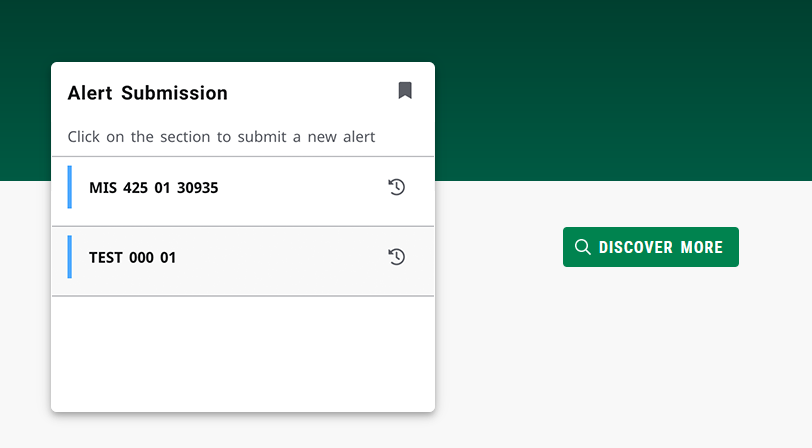Click the number 30935 in the MIS row

coord(197,188)
